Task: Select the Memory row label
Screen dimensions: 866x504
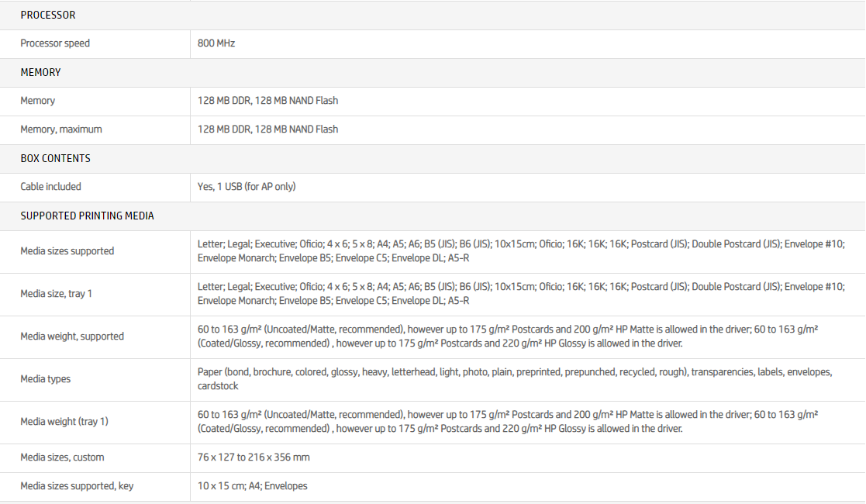Action: tap(38, 101)
